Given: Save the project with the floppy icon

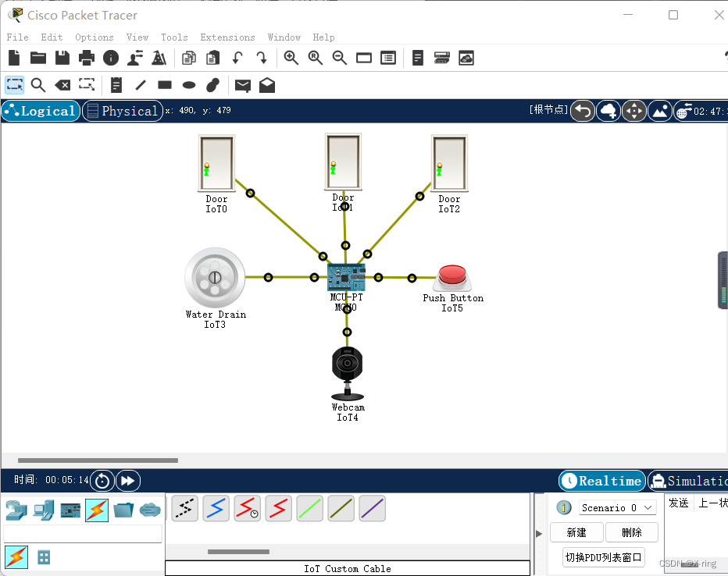Looking at the screenshot, I should (62, 58).
